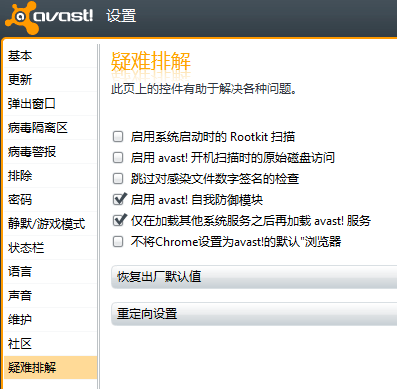This screenshot has width=397, height=389.
Task: Enable Rootkit scan at system startup checkbox
Action: [x=118, y=137]
